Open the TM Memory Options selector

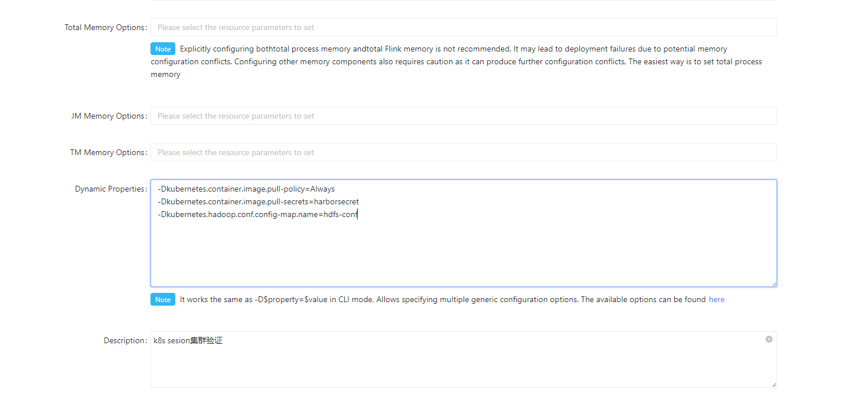[x=464, y=152]
